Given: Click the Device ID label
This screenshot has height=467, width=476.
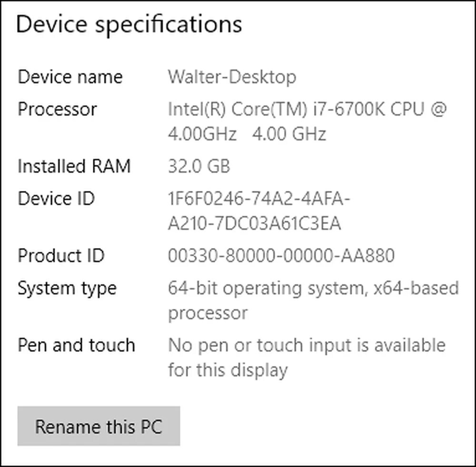Looking at the screenshot, I should point(56,199).
